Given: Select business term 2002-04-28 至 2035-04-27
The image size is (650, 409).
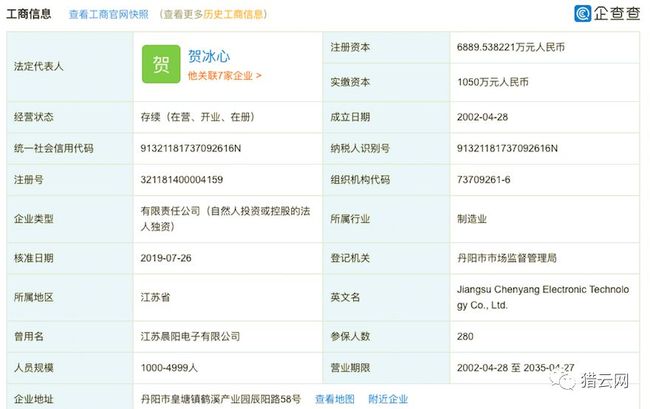Looking at the screenshot, I should coord(516,368).
